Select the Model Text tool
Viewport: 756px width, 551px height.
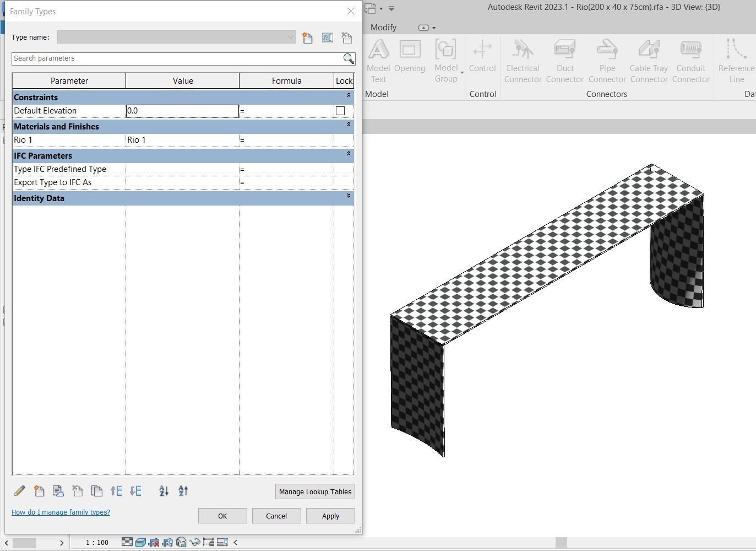[x=378, y=61]
